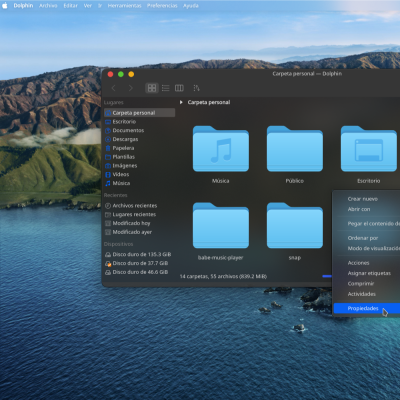The width and height of the screenshot is (400, 400).
Task: Open the Preferencias menu
Action: 162,6
